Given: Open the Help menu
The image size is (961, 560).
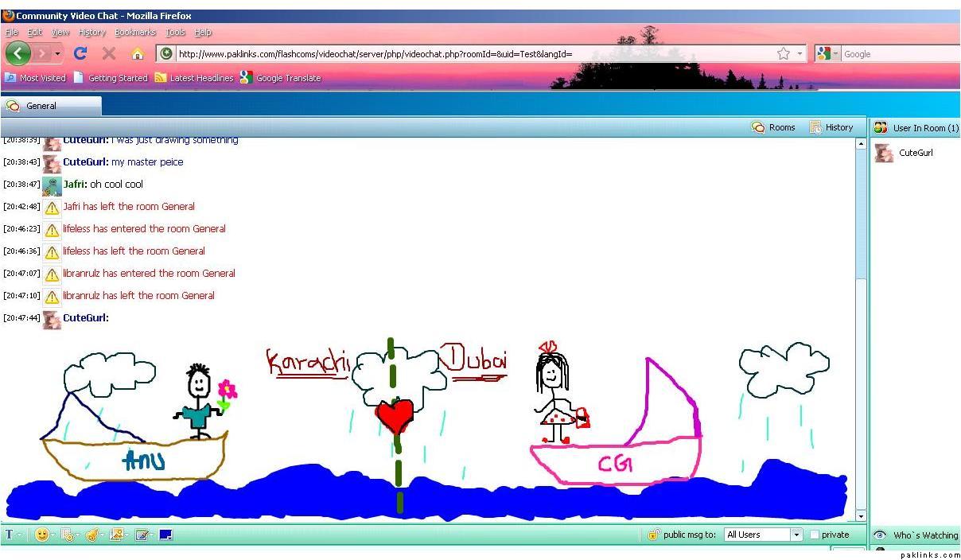Looking at the screenshot, I should (203, 32).
